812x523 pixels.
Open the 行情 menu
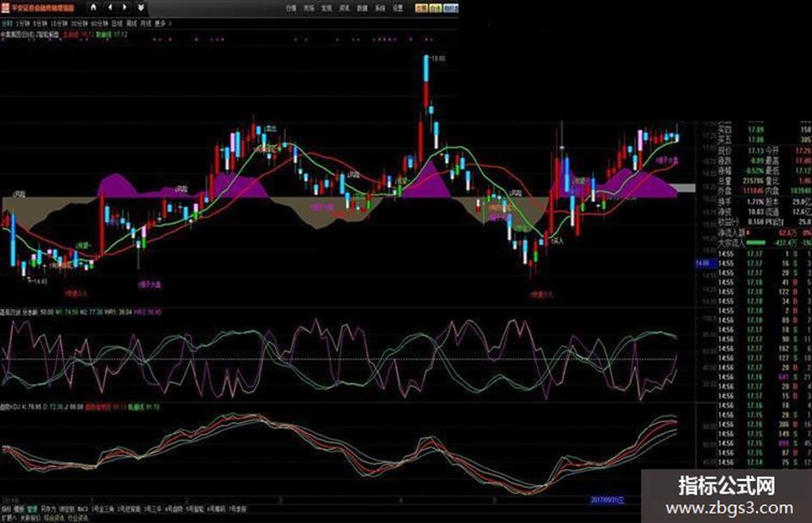click(290, 7)
